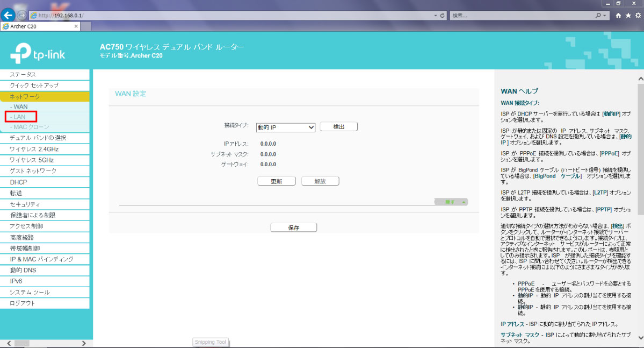This screenshot has width=644, height=348.
Task: Open the 接続タイプ dropdown showing 動的 IP
Action: [285, 127]
